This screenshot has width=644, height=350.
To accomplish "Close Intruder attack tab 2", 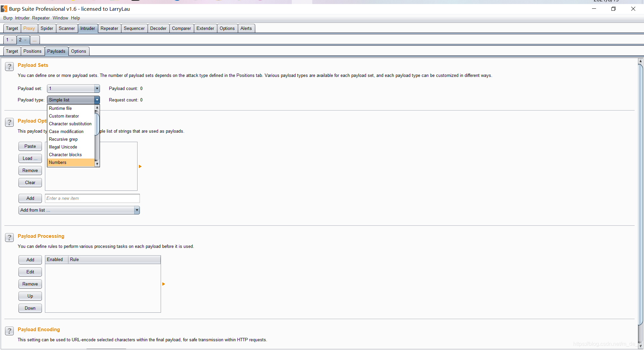I will click(25, 40).
